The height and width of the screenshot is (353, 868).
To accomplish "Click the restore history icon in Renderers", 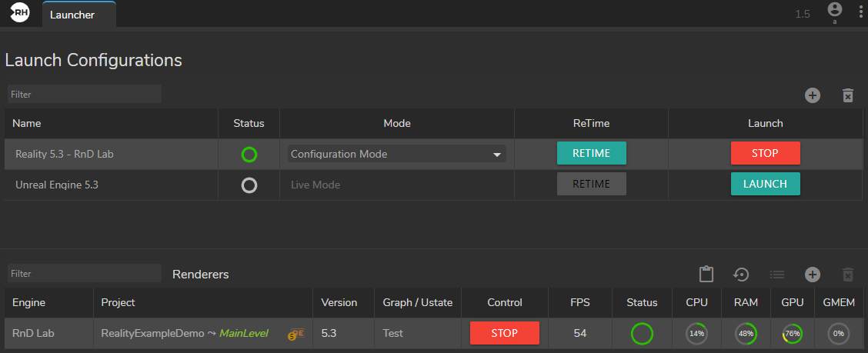I will pyautogui.click(x=741, y=275).
